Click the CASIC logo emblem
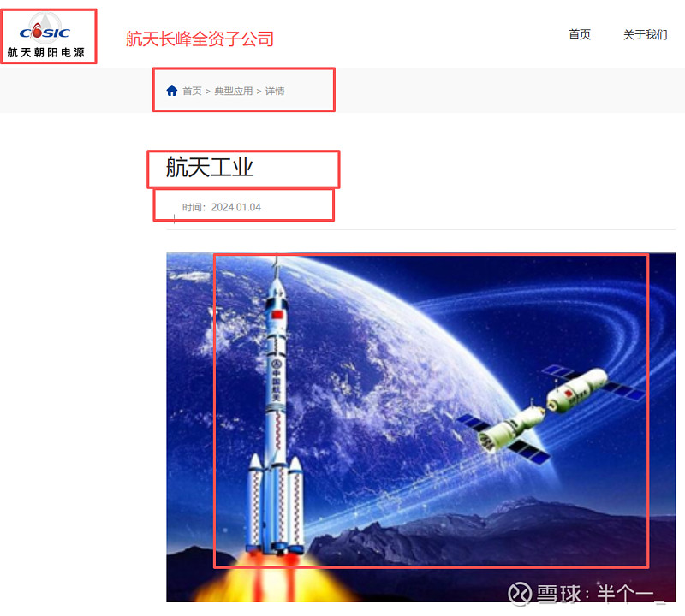Image resolution: width=685 pixels, height=616 pixels. point(45,29)
